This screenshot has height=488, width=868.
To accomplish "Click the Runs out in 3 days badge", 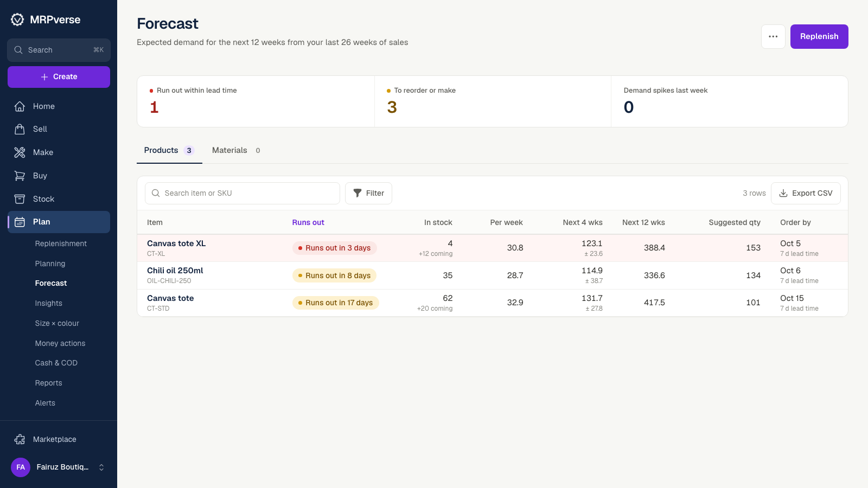I will click(x=334, y=248).
